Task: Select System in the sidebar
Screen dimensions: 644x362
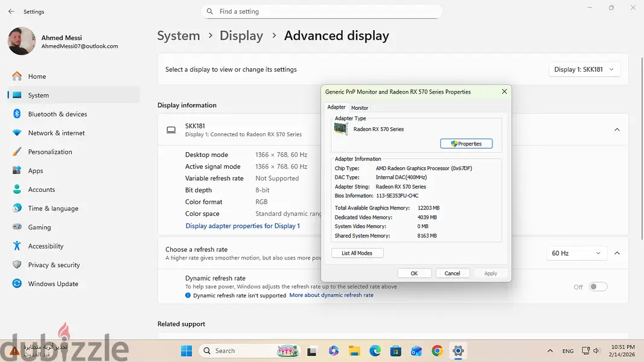Action: click(x=74, y=95)
